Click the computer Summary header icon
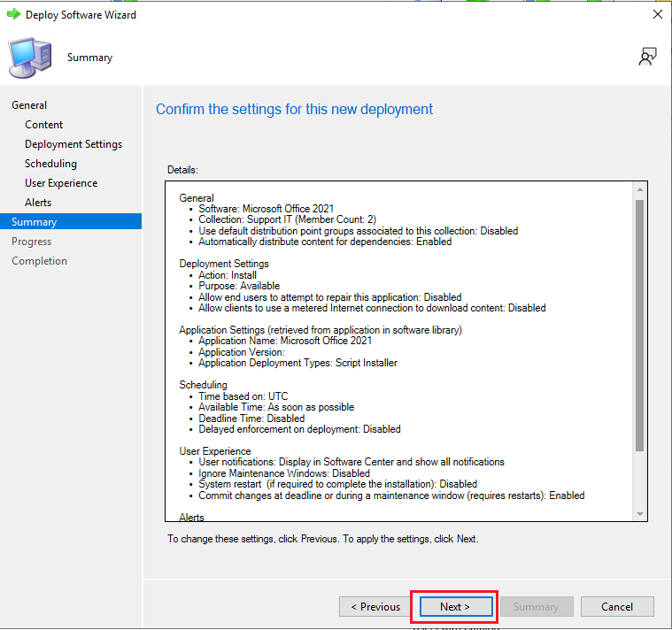The width and height of the screenshot is (672, 630). tap(30, 58)
